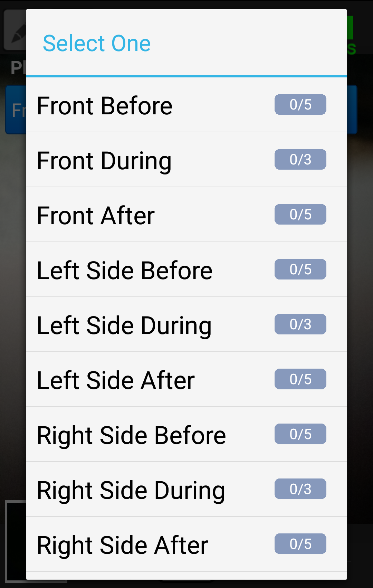
Task: Click the 0/3 counter beside Front During
Action: [300, 159]
